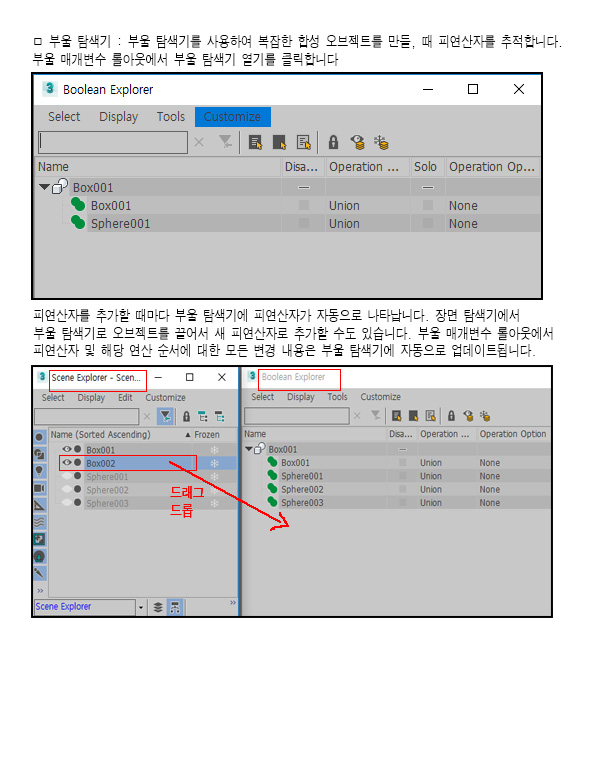This screenshot has height=765, width=595.
Task: Click the highlighted filter funnel in Scene Explorer
Action: click(165, 416)
